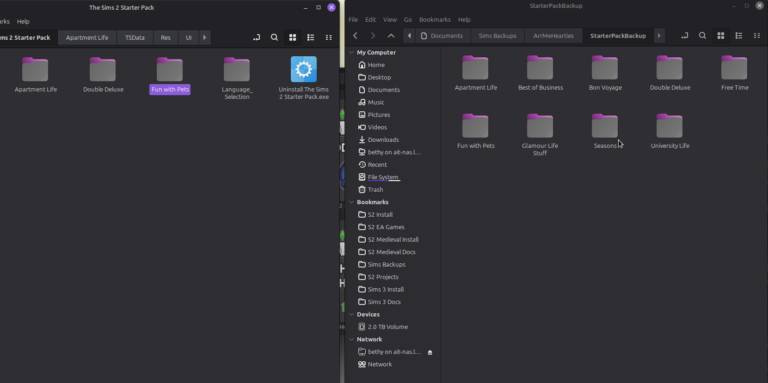Go to Res in left path bar

click(166, 37)
